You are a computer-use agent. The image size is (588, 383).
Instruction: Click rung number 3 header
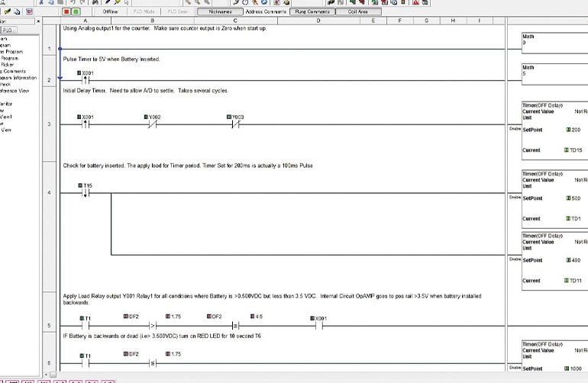(x=49, y=124)
